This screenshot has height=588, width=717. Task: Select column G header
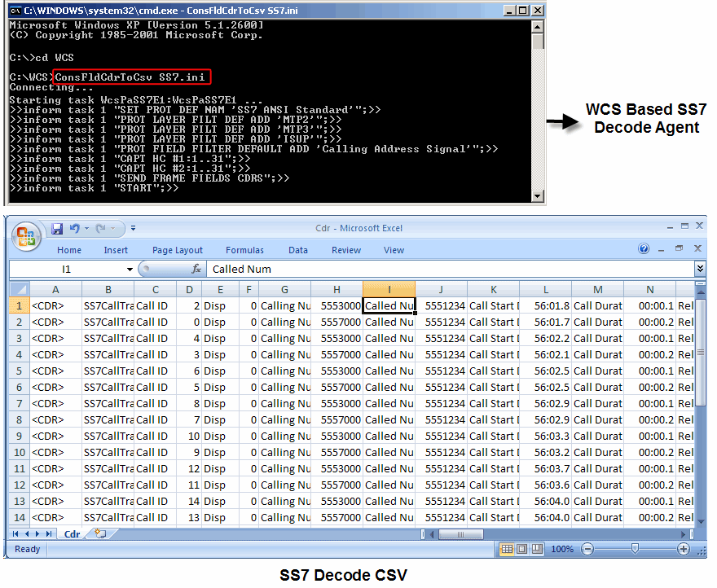click(284, 289)
